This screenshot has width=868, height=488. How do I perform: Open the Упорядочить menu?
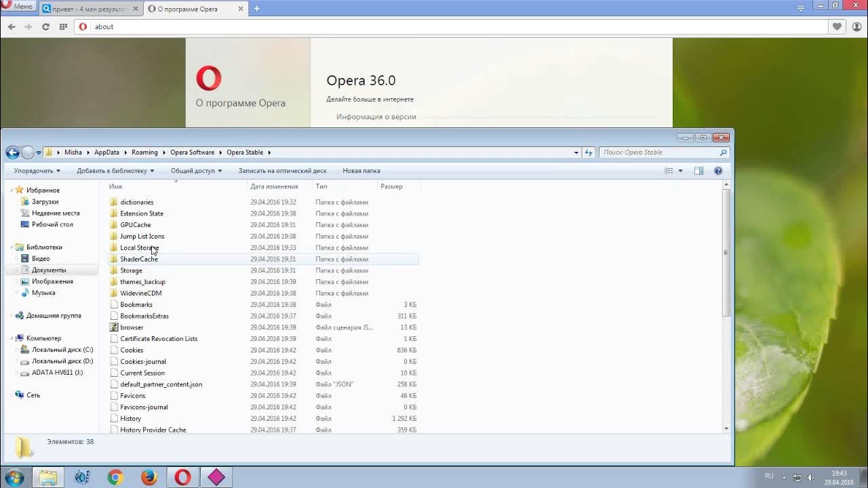37,171
